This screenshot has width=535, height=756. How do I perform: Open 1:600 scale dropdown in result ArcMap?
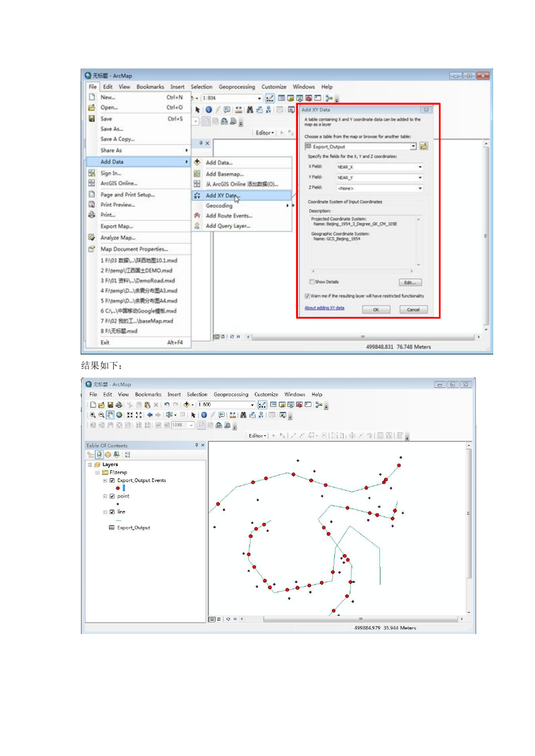(252, 404)
